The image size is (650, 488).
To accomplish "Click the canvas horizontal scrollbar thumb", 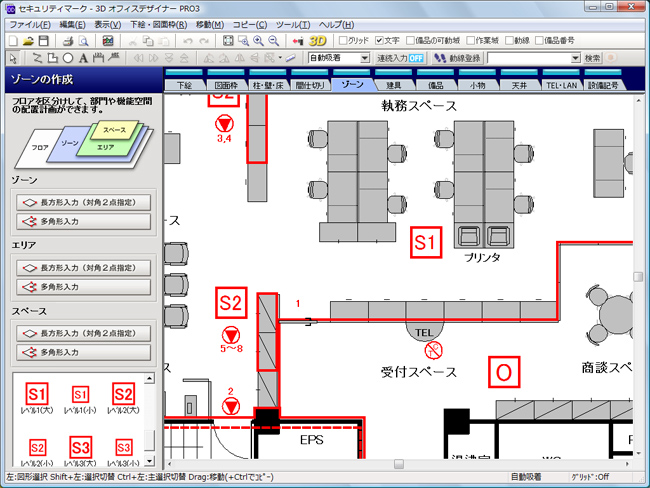I will pyautogui.click(x=399, y=464).
